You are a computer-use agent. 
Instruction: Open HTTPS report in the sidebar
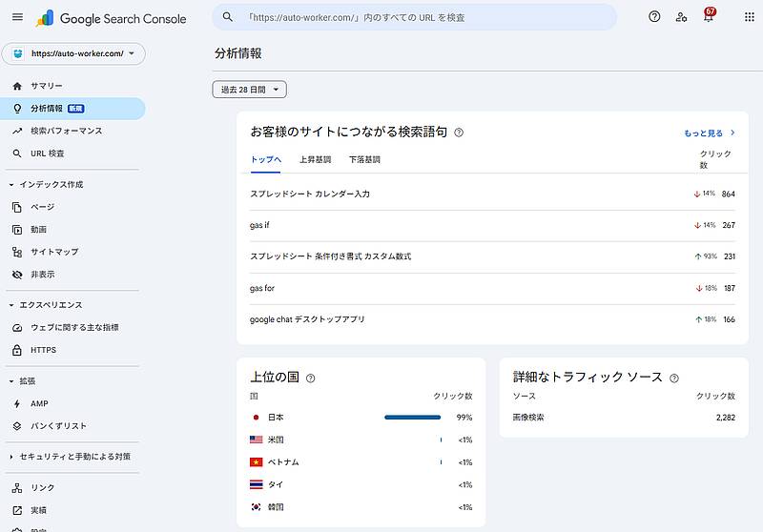pos(73,350)
